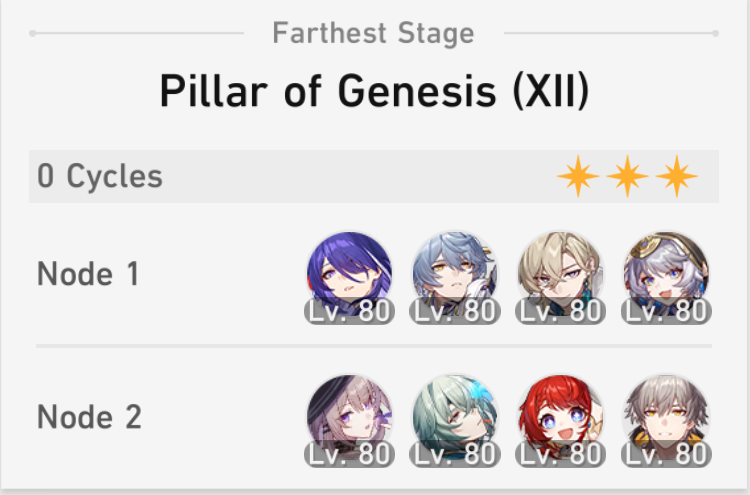Click Lv. 80 badge under blonde character

coord(561,311)
